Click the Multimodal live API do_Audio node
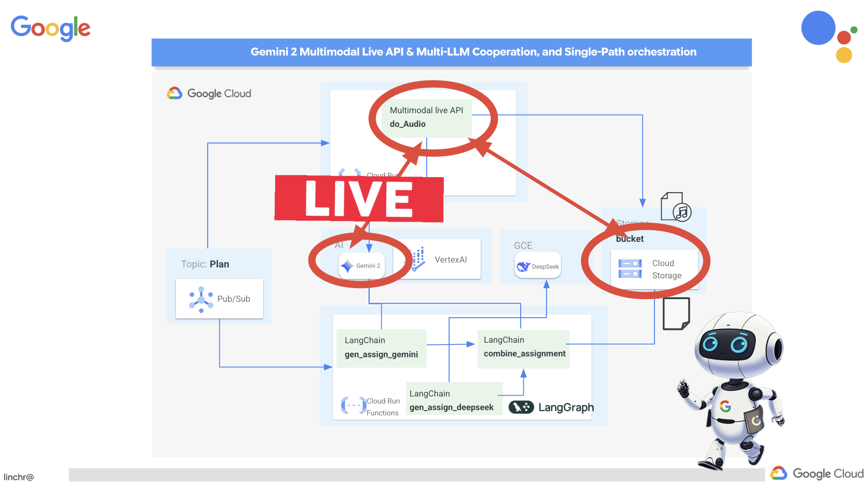 (x=425, y=116)
